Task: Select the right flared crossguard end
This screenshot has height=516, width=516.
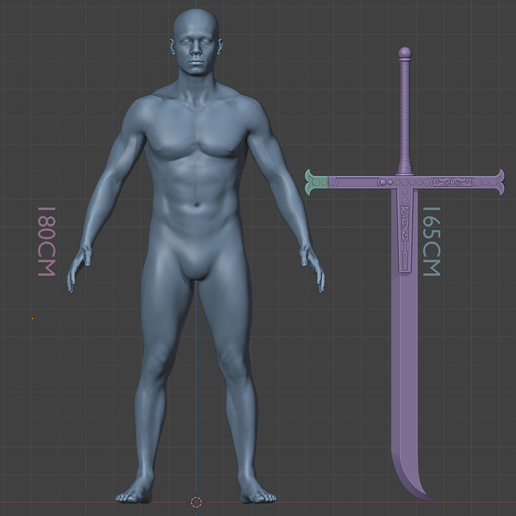Action: pyautogui.click(x=498, y=182)
